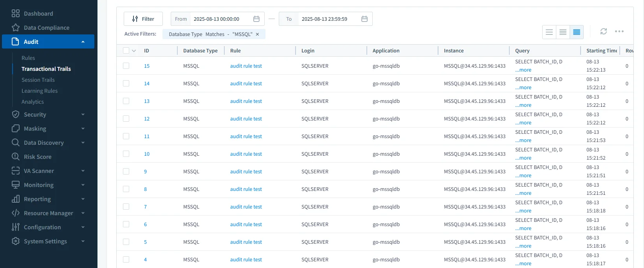
Task: Show more query text for row 10
Action: tap(523, 158)
